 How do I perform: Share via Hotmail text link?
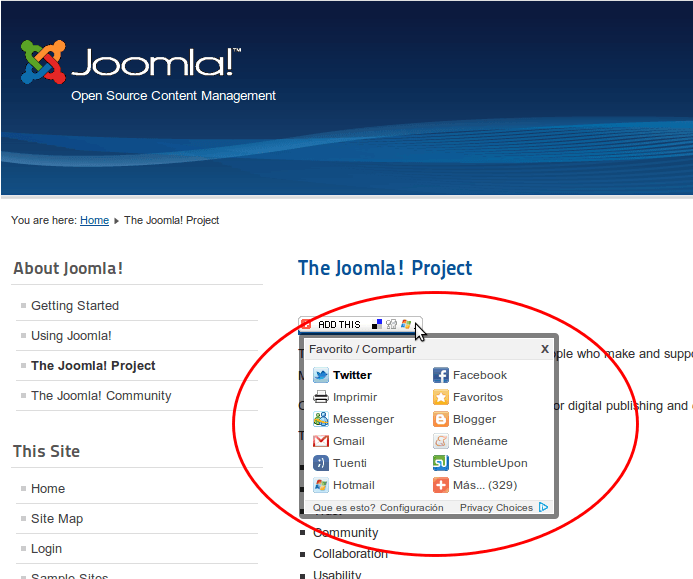tap(354, 485)
